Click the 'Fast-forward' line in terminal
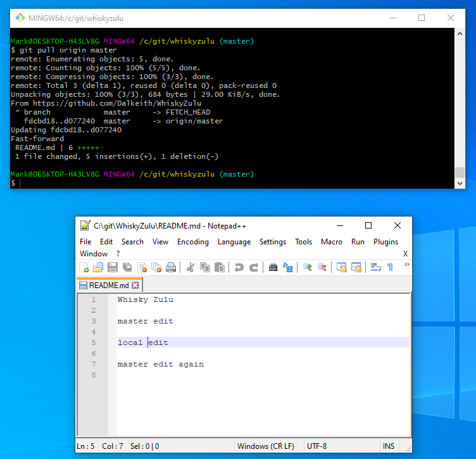476x459 pixels. point(37,139)
